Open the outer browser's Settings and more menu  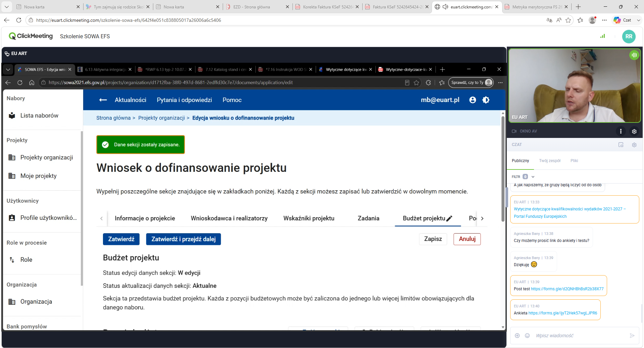tap(604, 20)
